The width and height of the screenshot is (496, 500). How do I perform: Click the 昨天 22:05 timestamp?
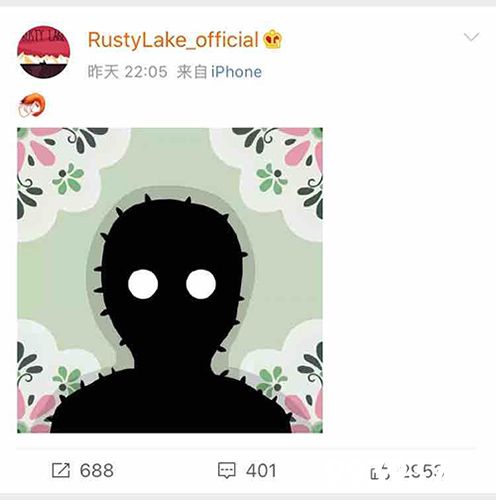pyautogui.click(x=127, y=72)
